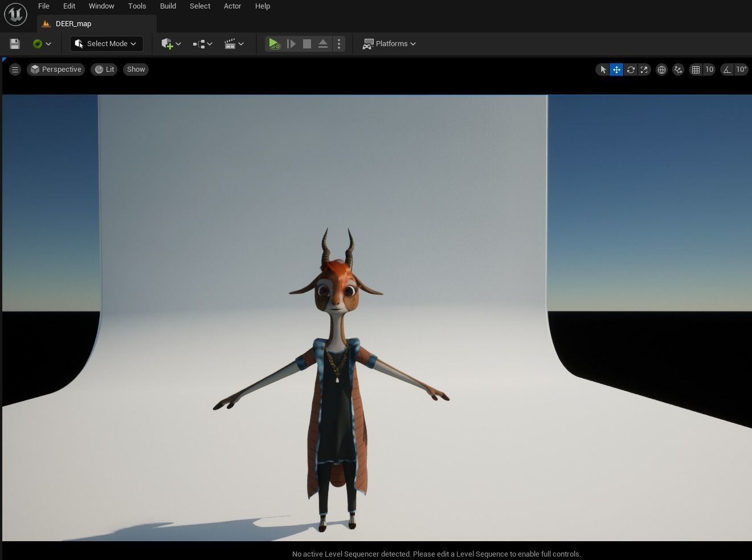Image resolution: width=752 pixels, height=560 pixels.
Task: Open the Blueprints node-graph dropdown
Action: point(202,44)
